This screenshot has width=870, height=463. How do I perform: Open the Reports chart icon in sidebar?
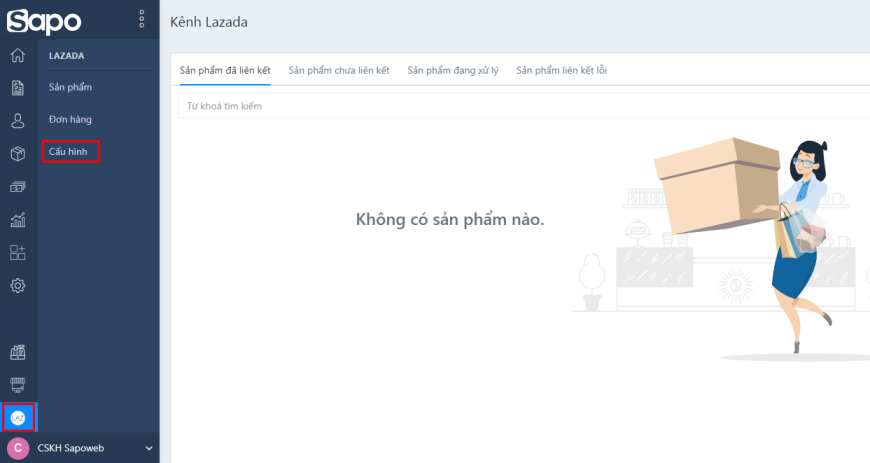point(18,220)
